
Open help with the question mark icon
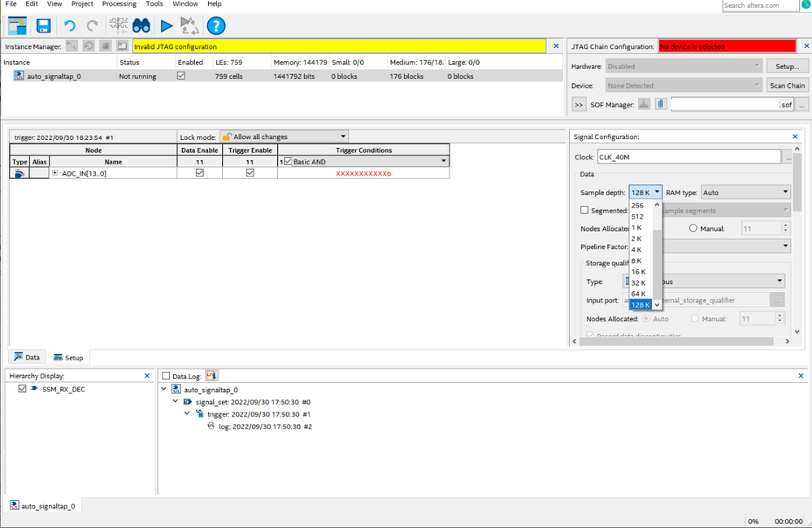(x=215, y=26)
